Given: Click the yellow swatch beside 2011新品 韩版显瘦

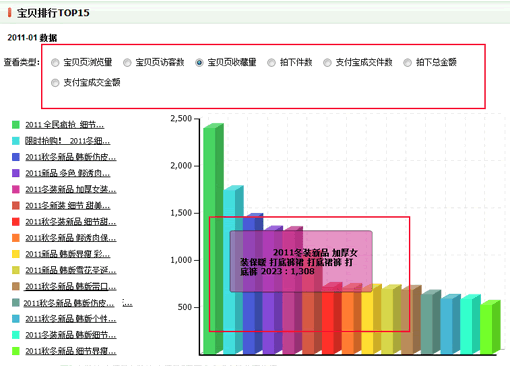Looking at the screenshot, I should (16, 254).
